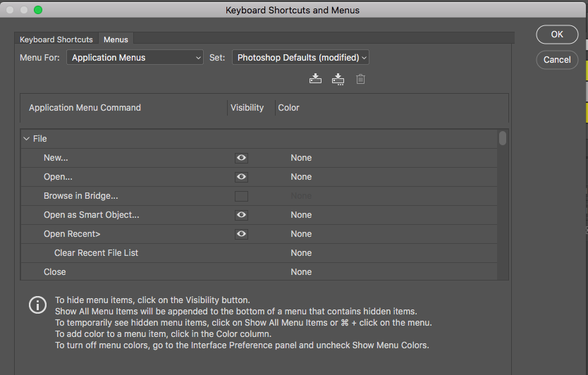Delete the current menu set (trash)

pyautogui.click(x=360, y=79)
